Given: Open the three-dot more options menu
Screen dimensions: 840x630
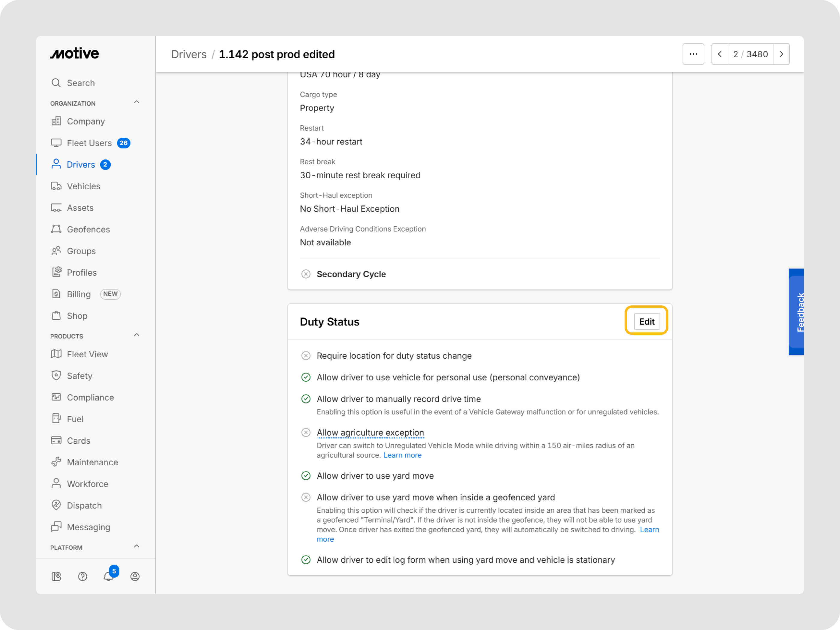Looking at the screenshot, I should coord(693,54).
